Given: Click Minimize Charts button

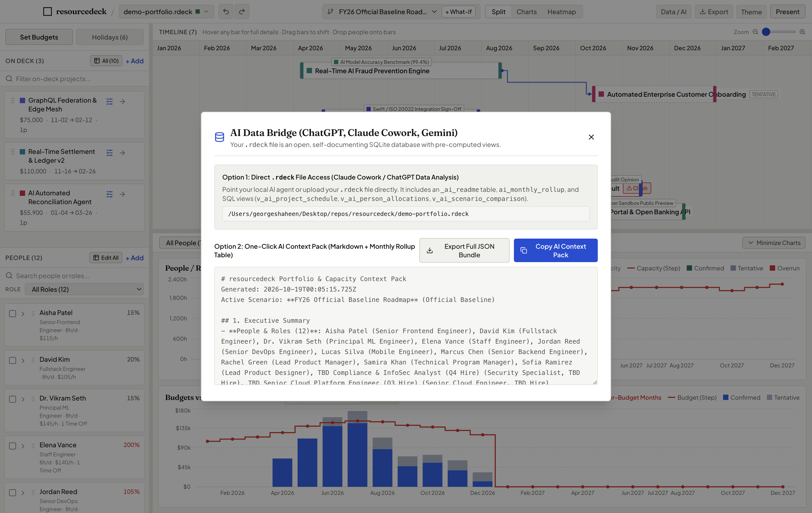Looking at the screenshot, I should click(x=774, y=243).
